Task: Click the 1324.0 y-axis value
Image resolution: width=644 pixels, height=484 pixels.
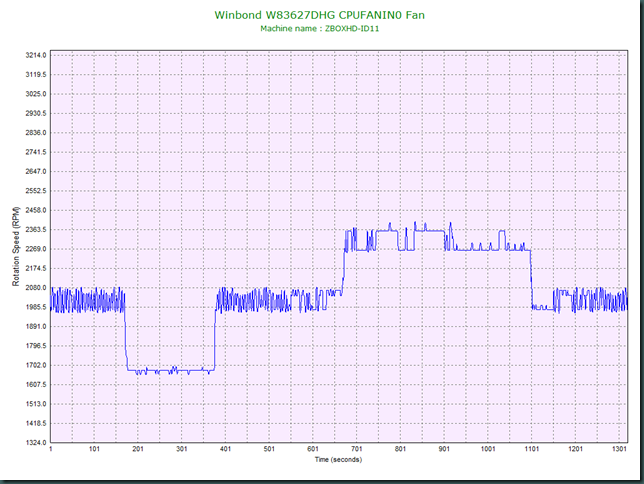Action: click(36, 443)
